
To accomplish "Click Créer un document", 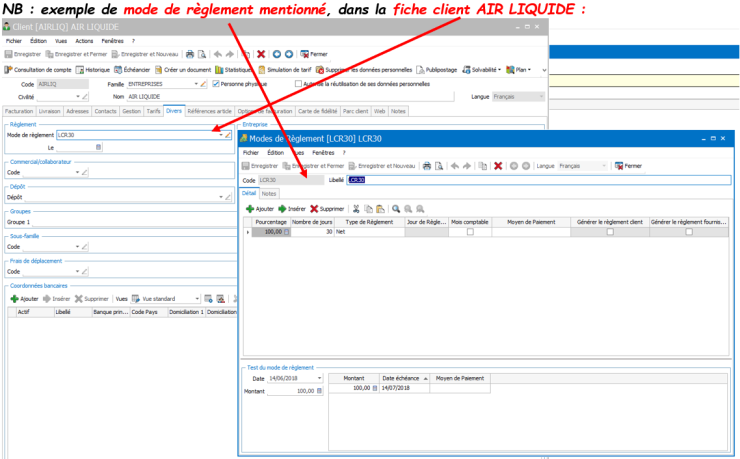I will 183,70.
